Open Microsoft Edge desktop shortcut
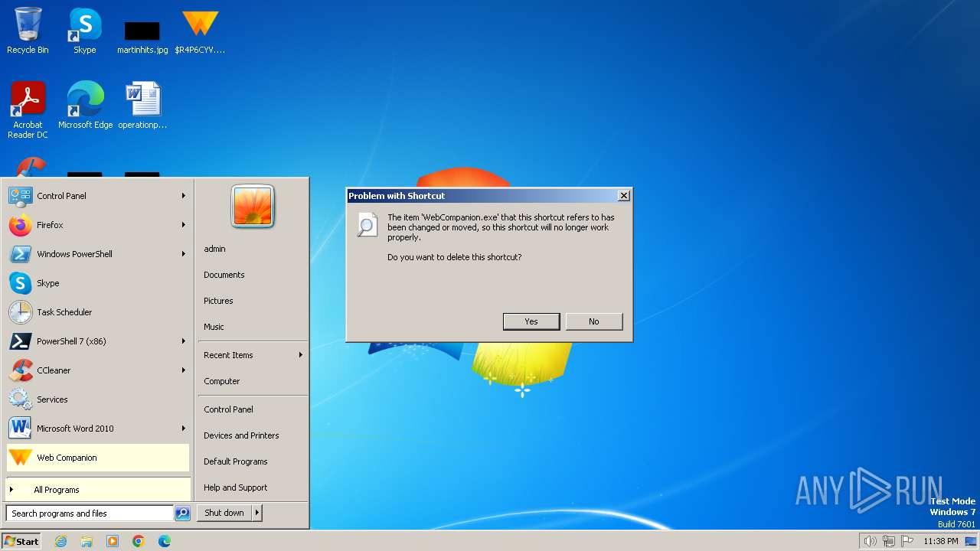 point(85,106)
